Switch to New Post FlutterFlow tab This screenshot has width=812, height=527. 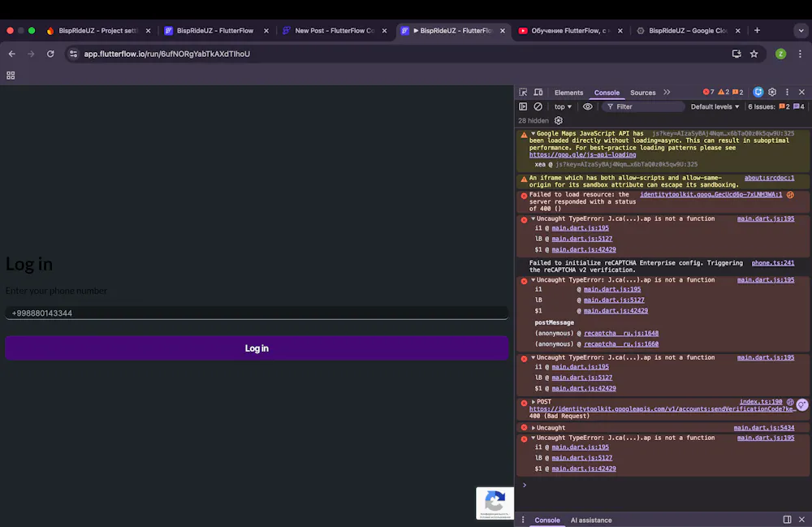pos(335,31)
